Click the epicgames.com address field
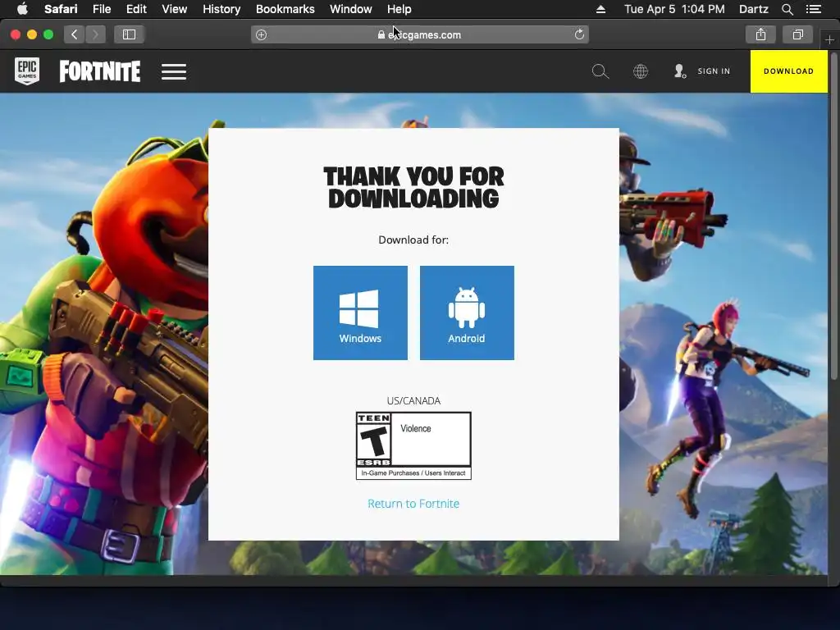The image size is (840, 630). pyautogui.click(x=419, y=34)
